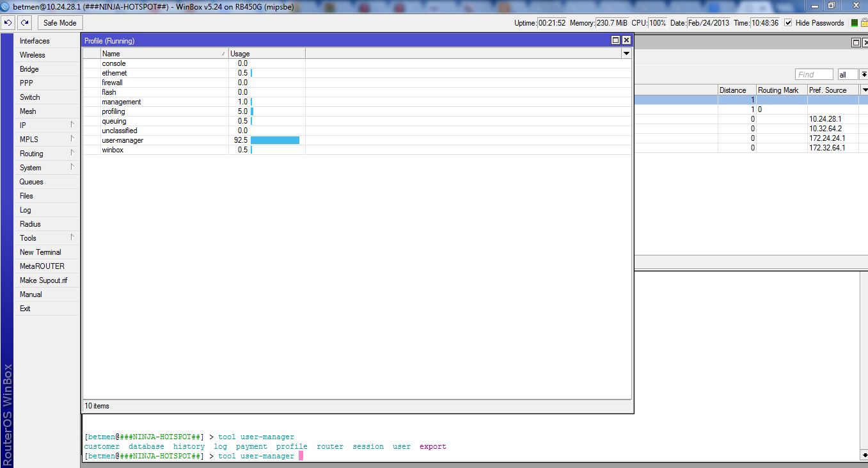The height and width of the screenshot is (468, 868).
Task: Maximize the Profile (Running) window
Action: [x=615, y=40]
